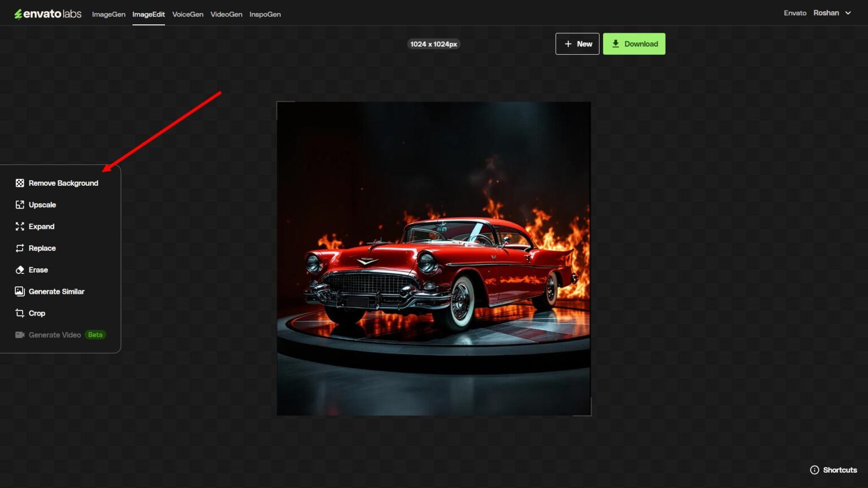Click the download arrow icon on Download button
Viewport: 868px width, 488px height.
coord(615,43)
